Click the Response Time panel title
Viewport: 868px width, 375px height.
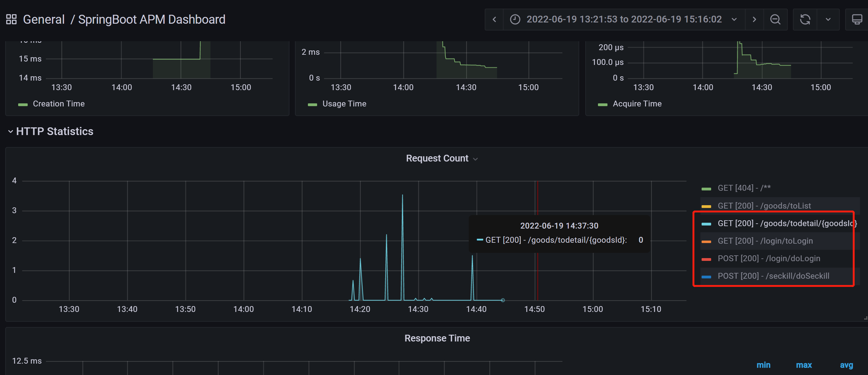coord(437,338)
